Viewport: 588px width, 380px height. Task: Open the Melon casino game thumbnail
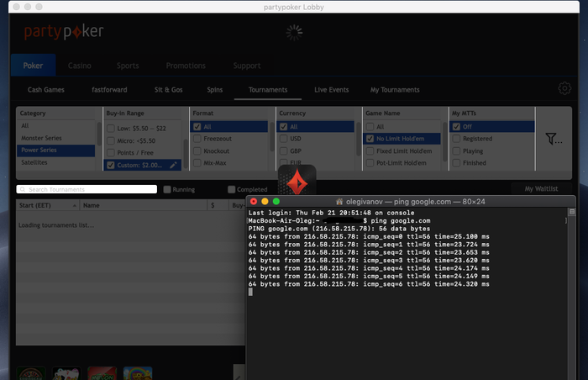point(102,373)
